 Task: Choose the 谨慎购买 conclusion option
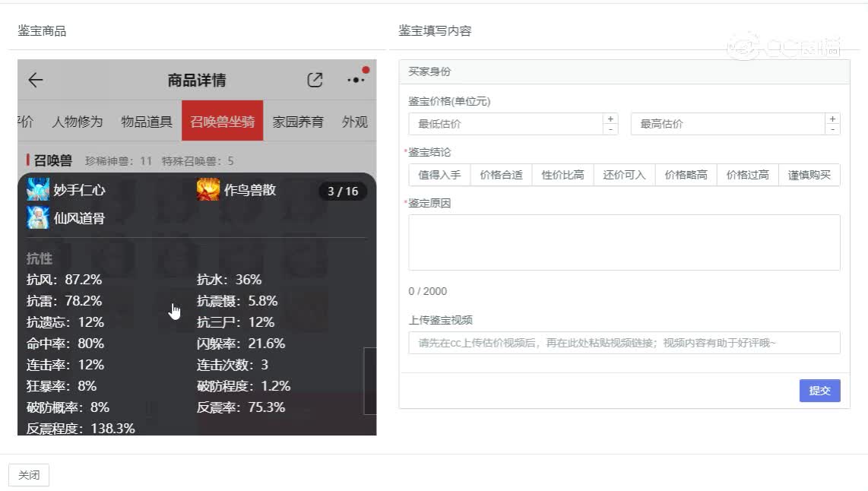[809, 175]
